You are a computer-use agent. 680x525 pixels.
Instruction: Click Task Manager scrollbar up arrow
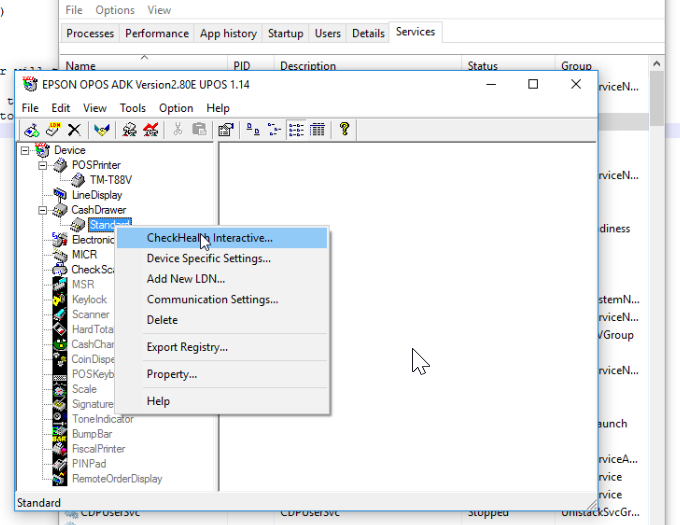(657, 64)
